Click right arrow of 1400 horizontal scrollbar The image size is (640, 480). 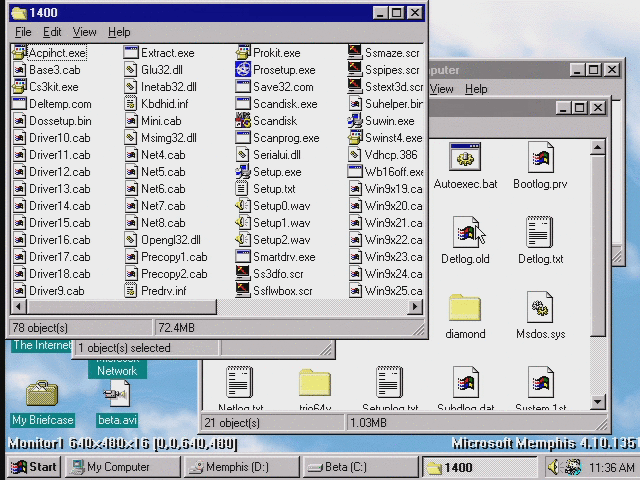415,307
